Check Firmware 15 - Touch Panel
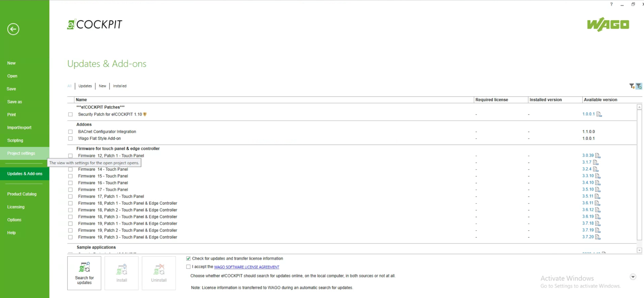644x298 pixels. pyautogui.click(x=70, y=176)
